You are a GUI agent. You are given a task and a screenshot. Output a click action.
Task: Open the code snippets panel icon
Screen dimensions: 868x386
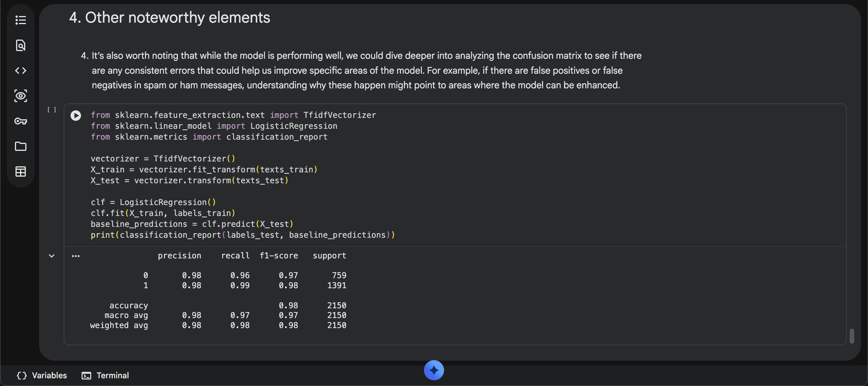coord(21,70)
